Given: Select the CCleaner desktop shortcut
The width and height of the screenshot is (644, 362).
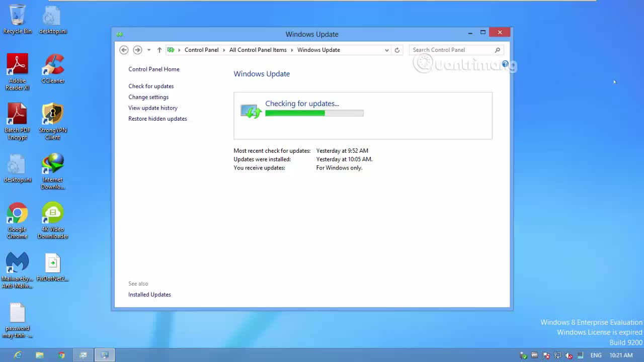Looking at the screenshot, I should click(x=53, y=68).
